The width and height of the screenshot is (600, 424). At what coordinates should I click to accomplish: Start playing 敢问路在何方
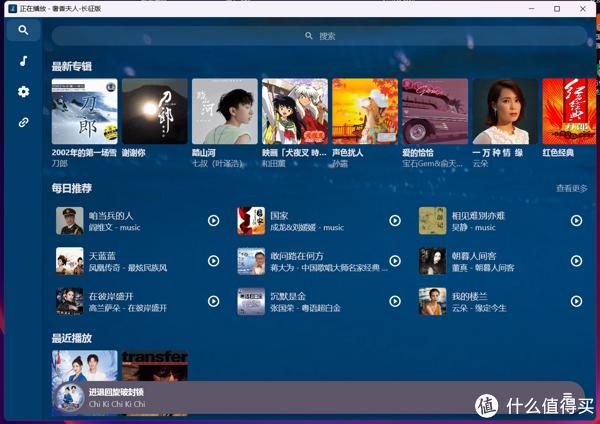[394, 261]
